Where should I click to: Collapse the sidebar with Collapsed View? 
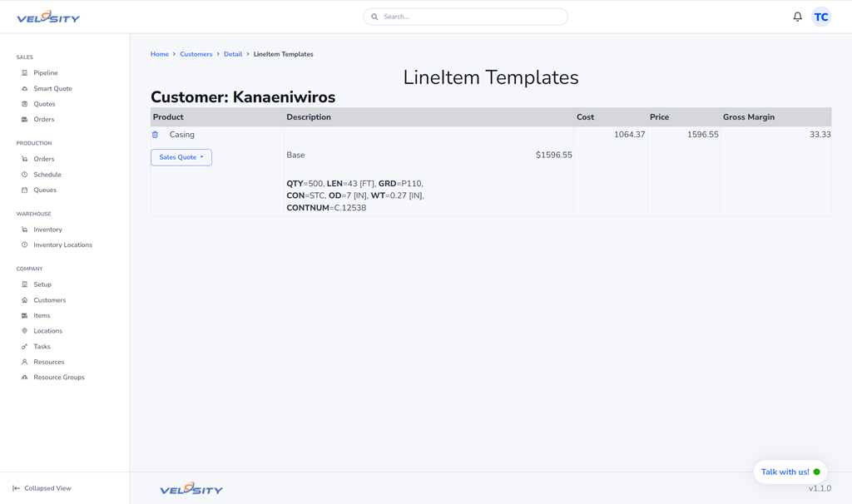click(x=42, y=488)
